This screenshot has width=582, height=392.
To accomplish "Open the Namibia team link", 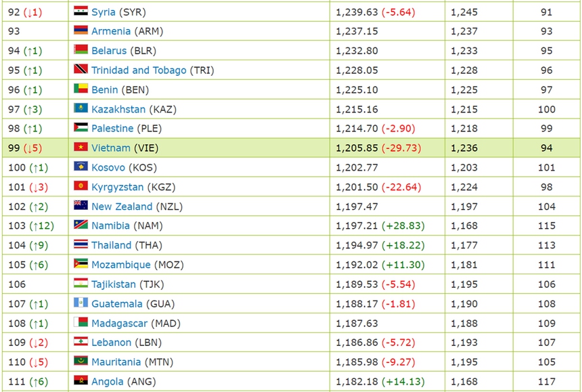I will pos(111,226).
